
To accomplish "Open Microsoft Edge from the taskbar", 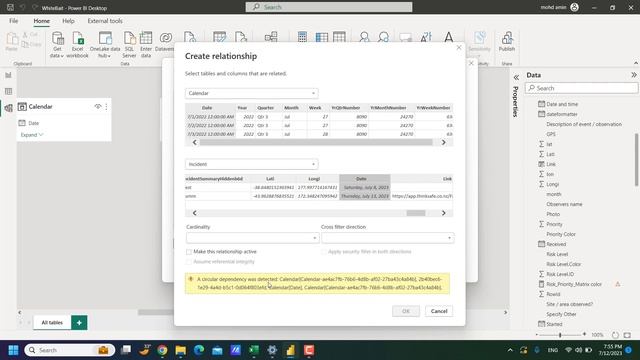I will [199, 350].
